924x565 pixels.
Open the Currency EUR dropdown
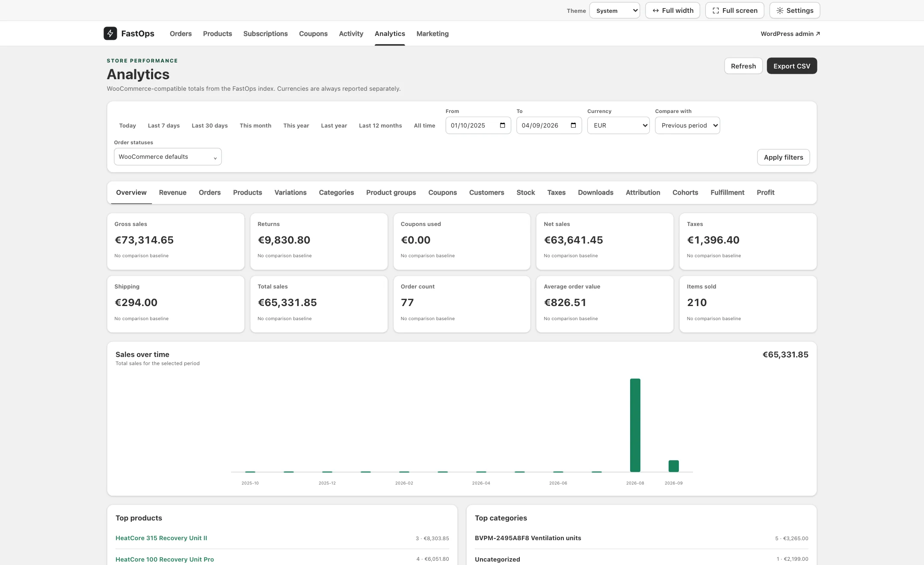tap(618, 125)
